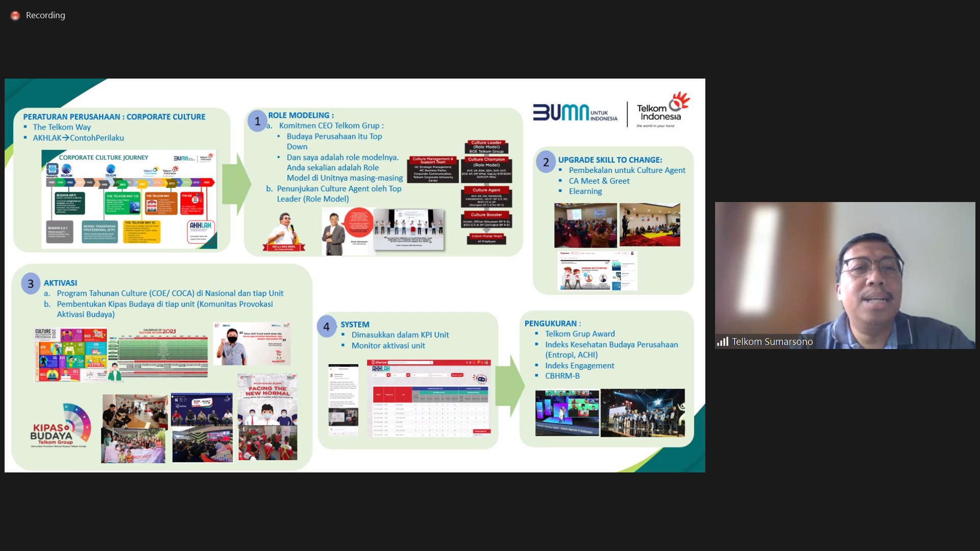
Task: Click the Telkom Indonesia logo
Action: pos(662,111)
